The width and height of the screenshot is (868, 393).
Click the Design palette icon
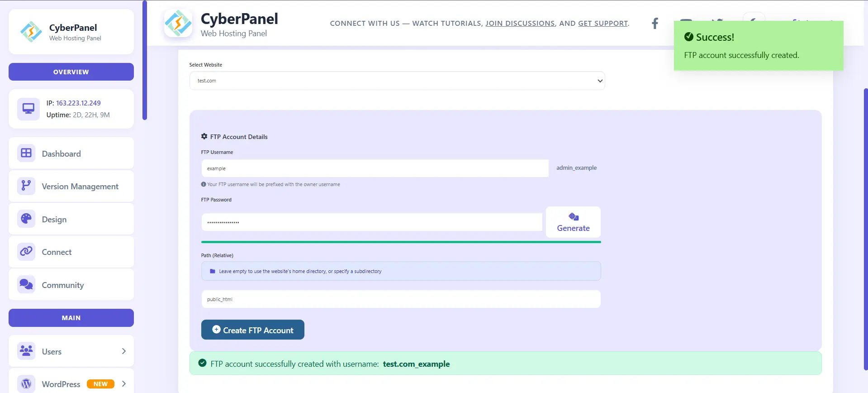[26, 219]
